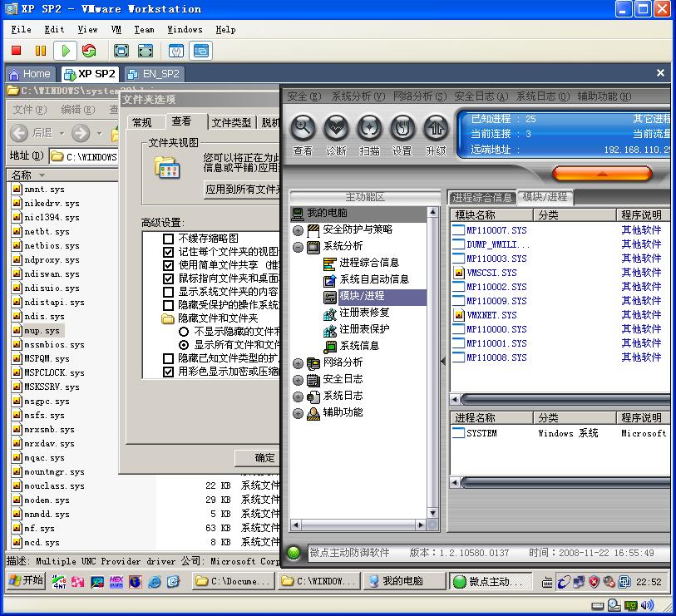The width and height of the screenshot is (676, 616).
Task: Click the red Power Off button in VMware toolbar
Action: click(17, 51)
